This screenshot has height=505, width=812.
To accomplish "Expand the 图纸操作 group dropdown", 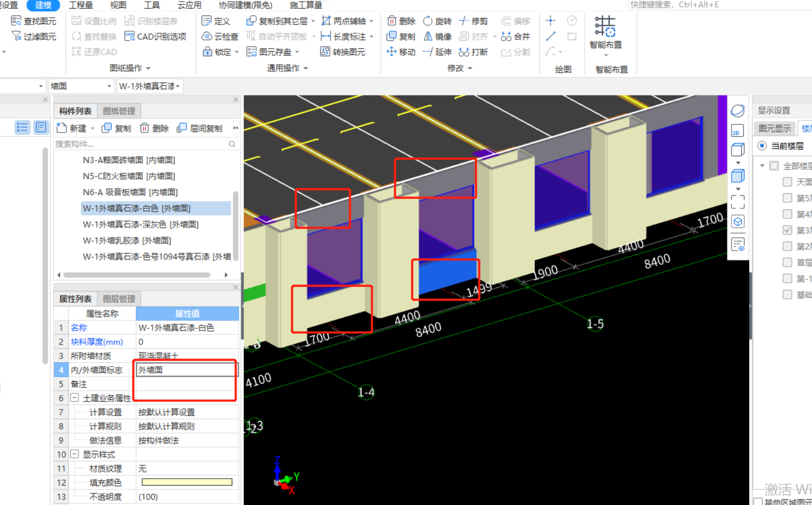I will [148, 69].
